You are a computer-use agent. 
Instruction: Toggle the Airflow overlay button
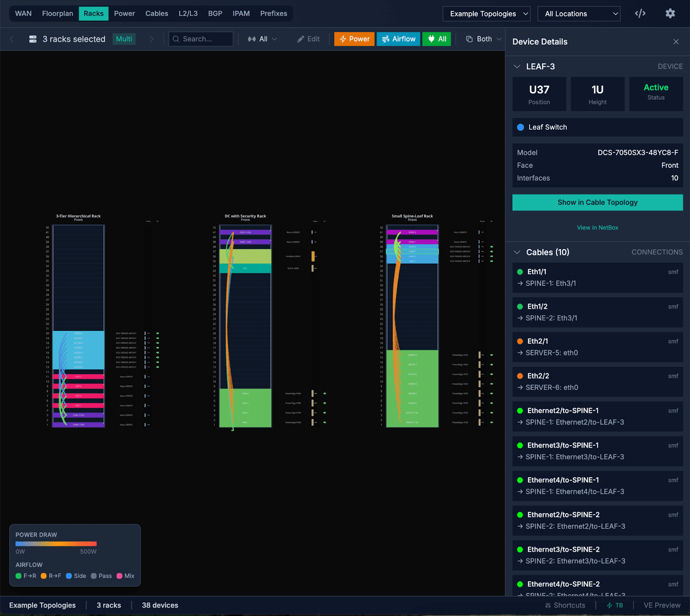point(398,39)
